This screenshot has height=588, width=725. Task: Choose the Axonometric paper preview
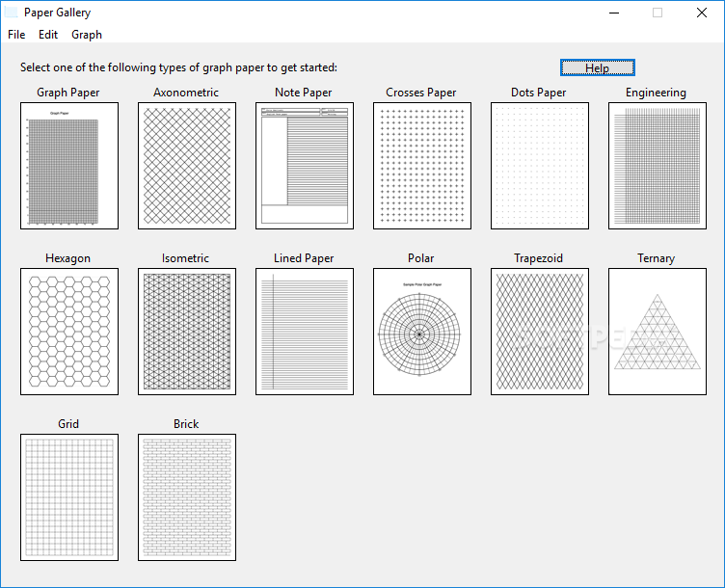[x=187, y=166]
